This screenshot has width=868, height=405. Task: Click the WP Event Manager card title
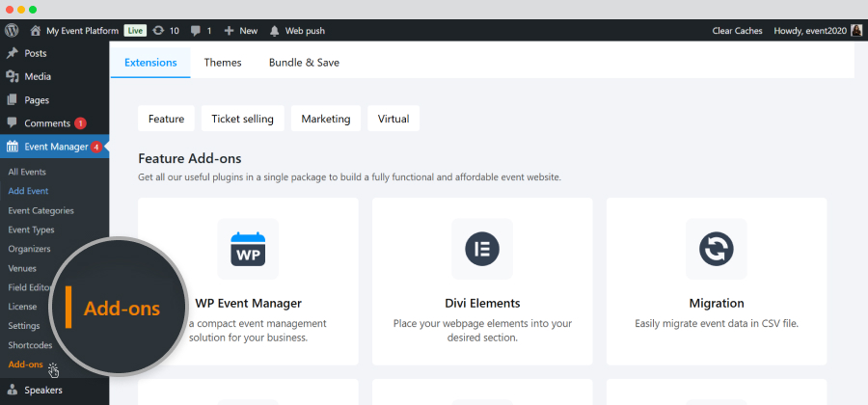pyautogui.click(x=248, y=303)
